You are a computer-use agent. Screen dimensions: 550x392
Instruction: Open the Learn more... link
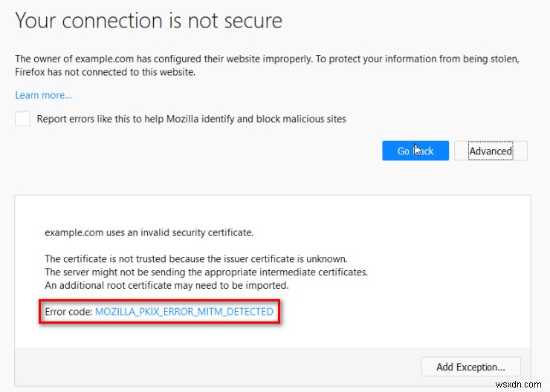(44, 95)
